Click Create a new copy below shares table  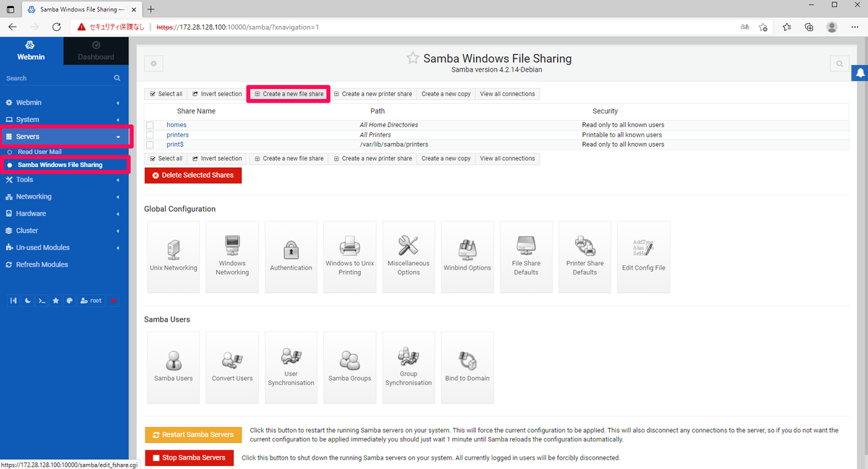pyautogui.click(x=446, y=158)
